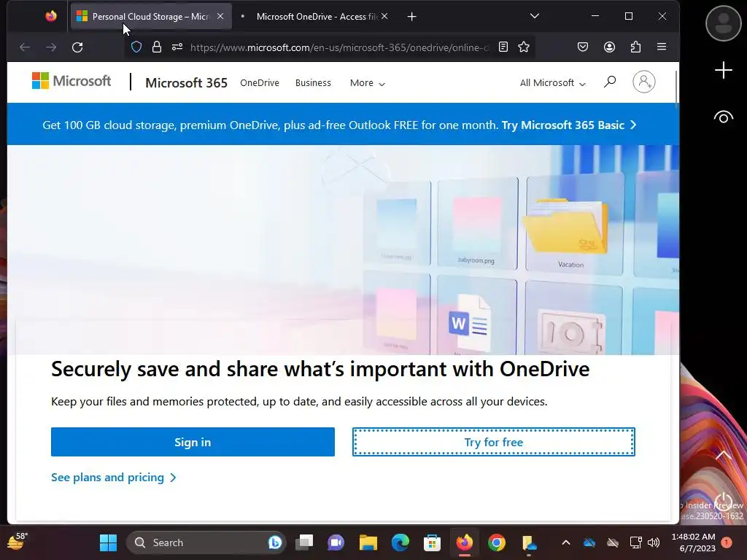This screenshot has width=747, height=560.
Task: Click the blue Sign in button
Action: click(193, 442)
